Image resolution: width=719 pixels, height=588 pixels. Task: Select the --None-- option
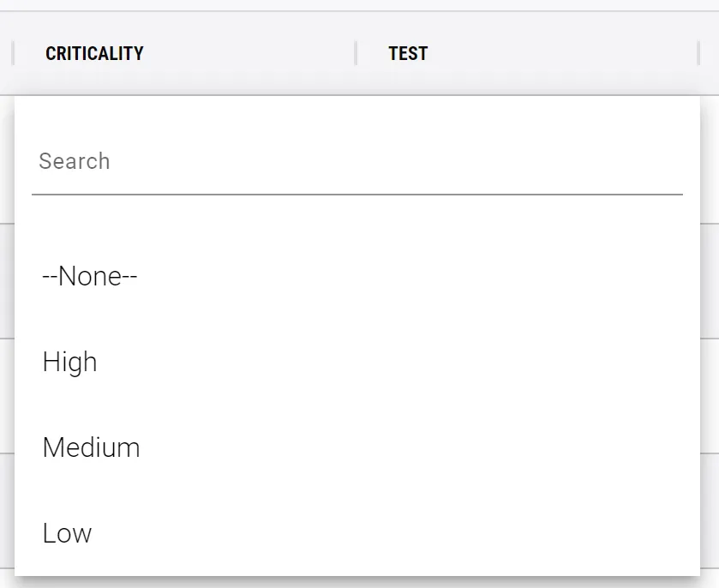(90, 277)
